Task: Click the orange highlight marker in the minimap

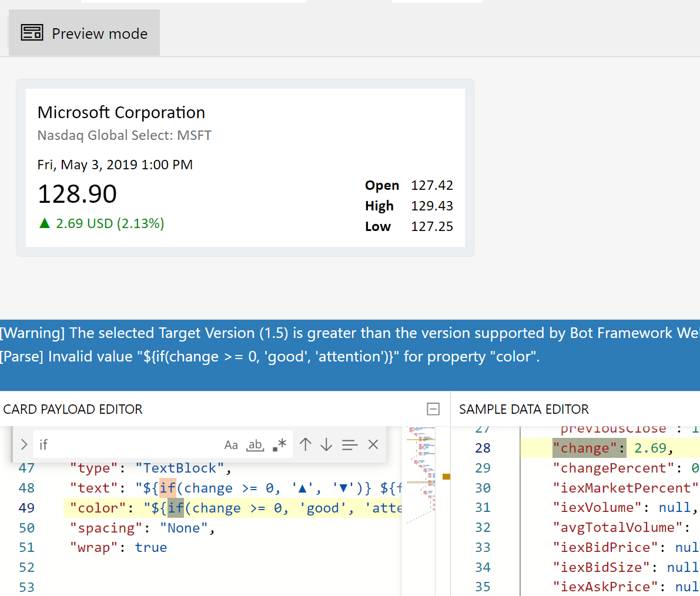Action: point(447,477)
